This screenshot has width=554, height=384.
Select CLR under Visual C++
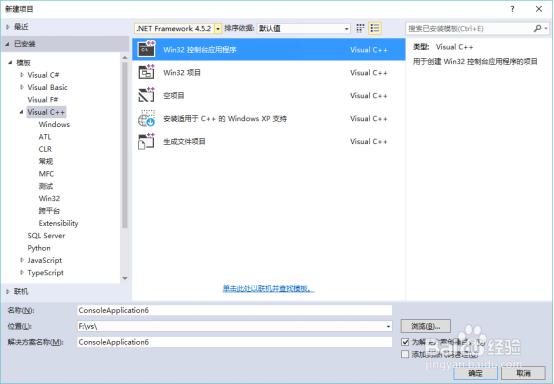(x=45, y=149)
